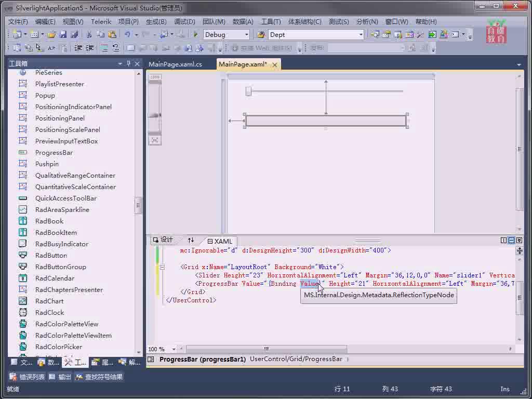Click the uncomment lines icon
This screenshot has width=532, height=399.
(116, 48)
